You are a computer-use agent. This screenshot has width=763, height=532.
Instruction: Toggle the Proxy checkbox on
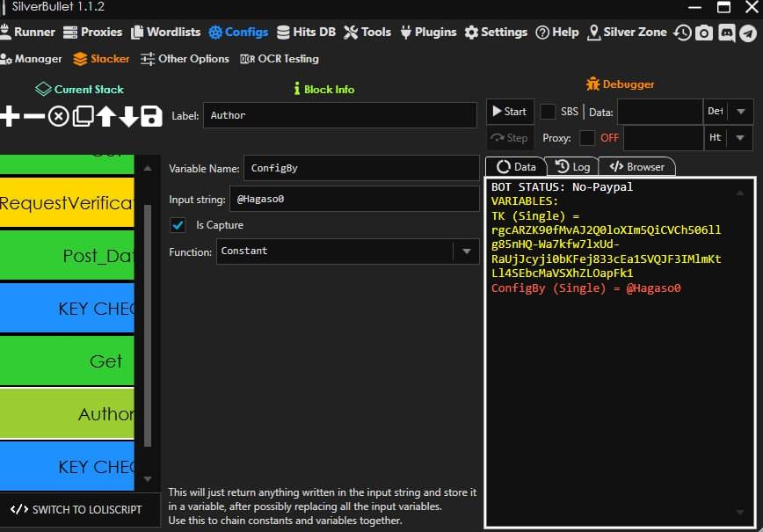[x=587, y=138]
